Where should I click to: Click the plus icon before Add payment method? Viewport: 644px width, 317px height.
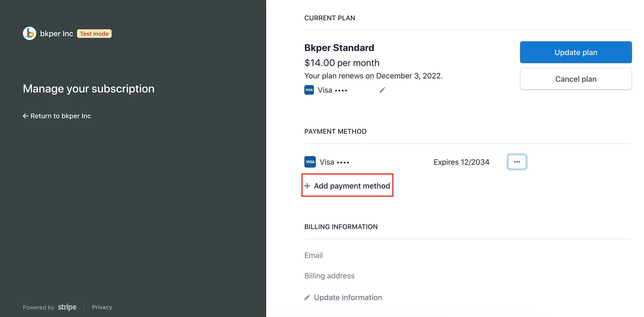point(307,186)
